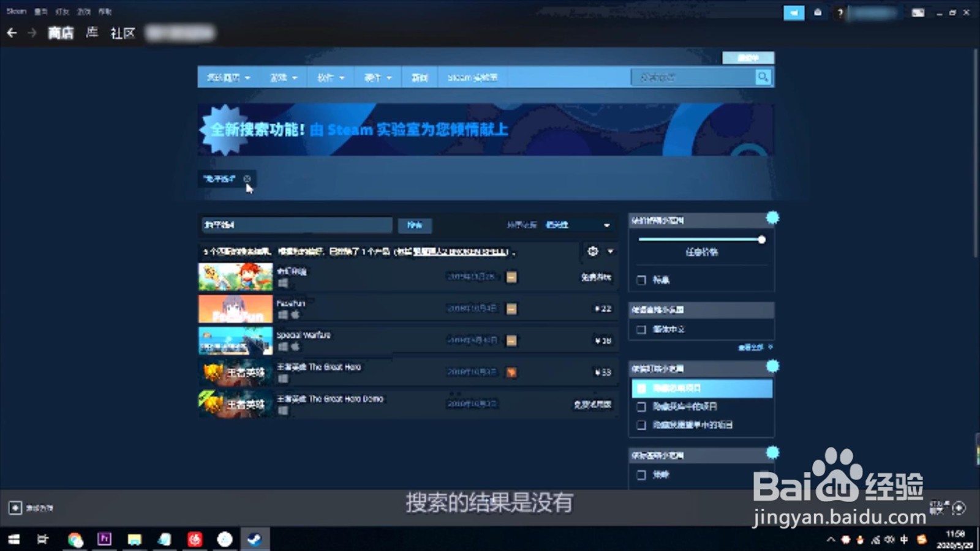
Task: Switch to the 商店 tab
Action: pyautogui.click(x=61, y=33)
